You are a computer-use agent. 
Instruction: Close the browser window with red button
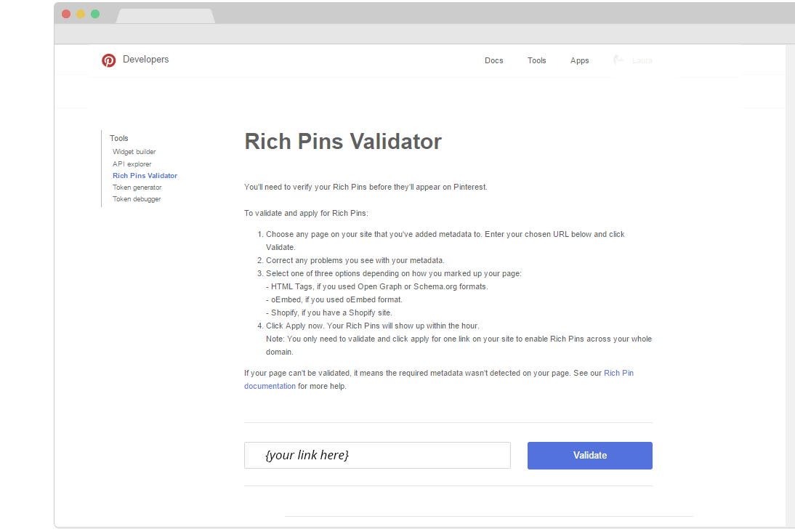(66, 14)
